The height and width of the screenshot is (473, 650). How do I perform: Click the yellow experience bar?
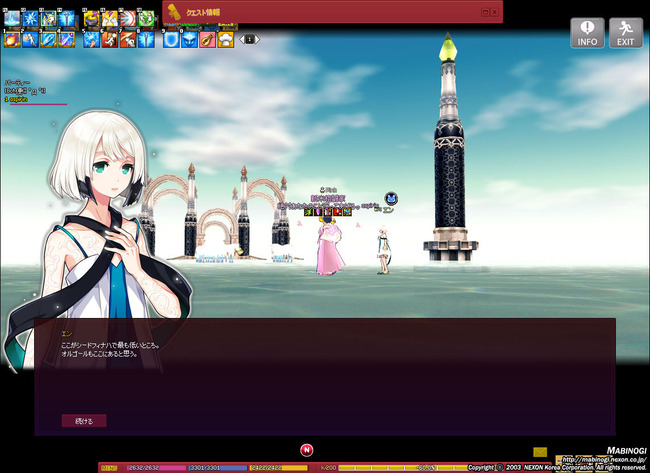[x=402, y=468]
